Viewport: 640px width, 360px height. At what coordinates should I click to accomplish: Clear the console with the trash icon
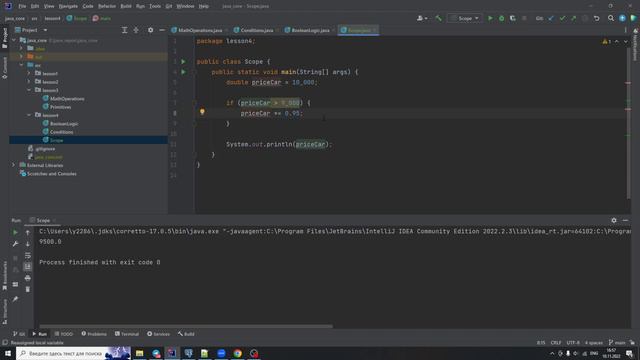tap(27, 289)
